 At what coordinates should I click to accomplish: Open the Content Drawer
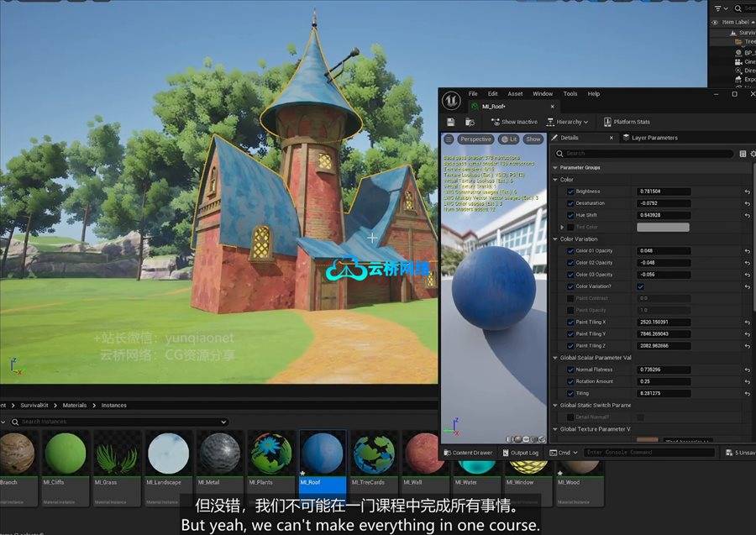click(x=470, y=453)
